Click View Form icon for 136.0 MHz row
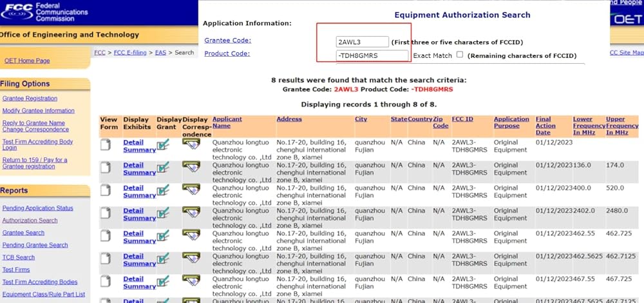 tap(105, 168)
